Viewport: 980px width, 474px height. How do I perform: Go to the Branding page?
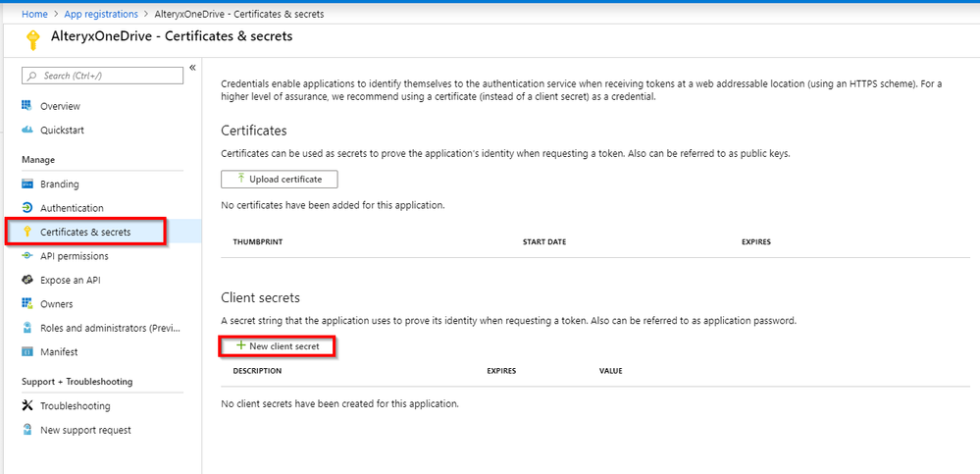60,184
